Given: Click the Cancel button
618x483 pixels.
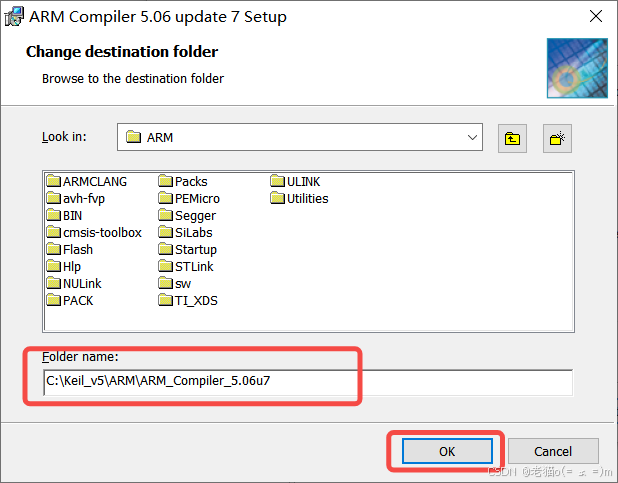Looking at the screenshot, I should coord(553,451).
